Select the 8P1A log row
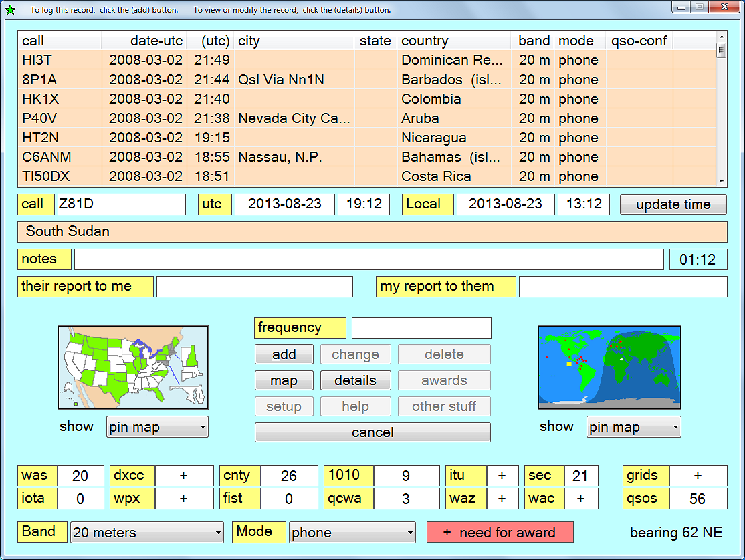 366,80
